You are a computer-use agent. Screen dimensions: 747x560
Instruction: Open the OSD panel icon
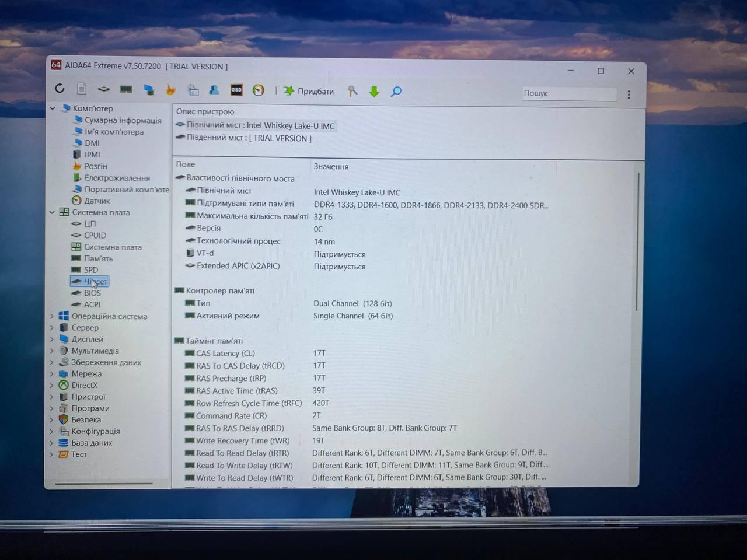click(x=236, y=90)
